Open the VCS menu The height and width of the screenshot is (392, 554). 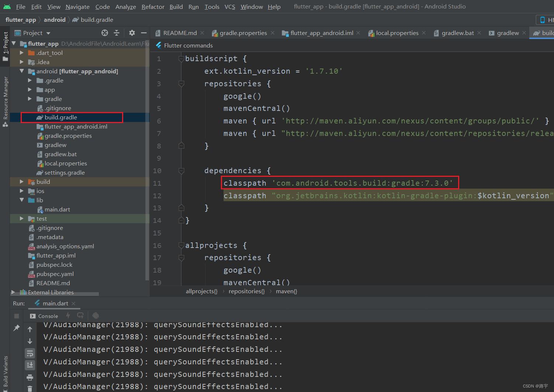tap(230, 7)
